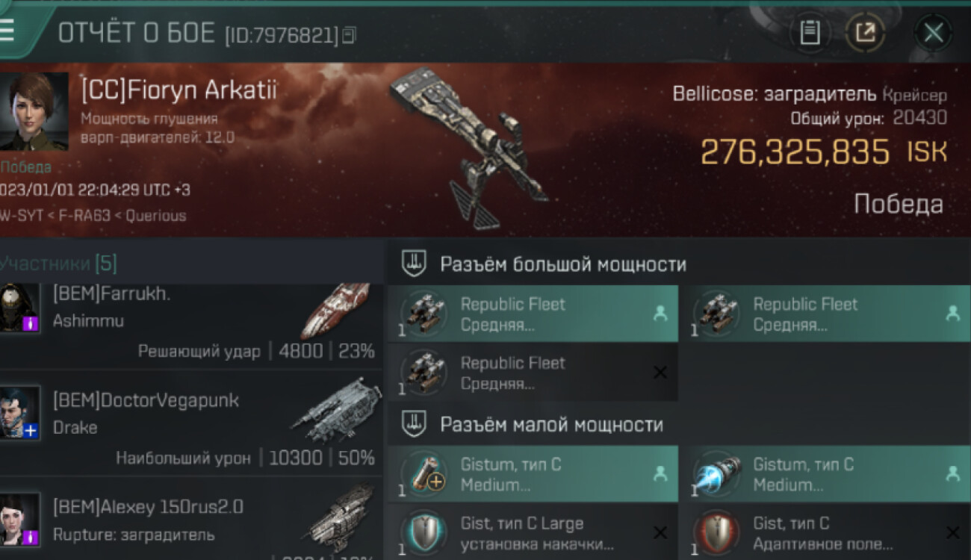Open the clipboard report icon in header
Viewport: 971px width, 560px height.
tap(810, 33)
